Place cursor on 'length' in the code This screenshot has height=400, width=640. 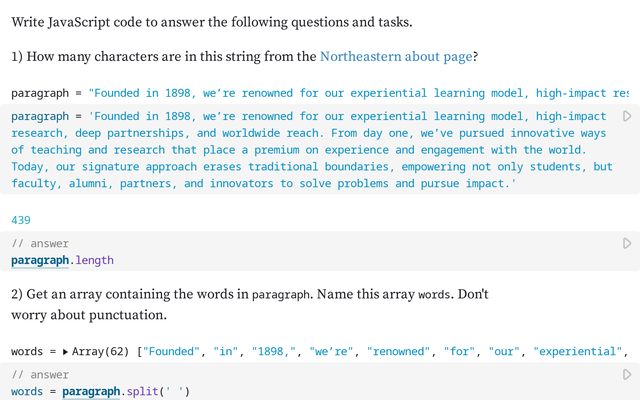[94, 261]
